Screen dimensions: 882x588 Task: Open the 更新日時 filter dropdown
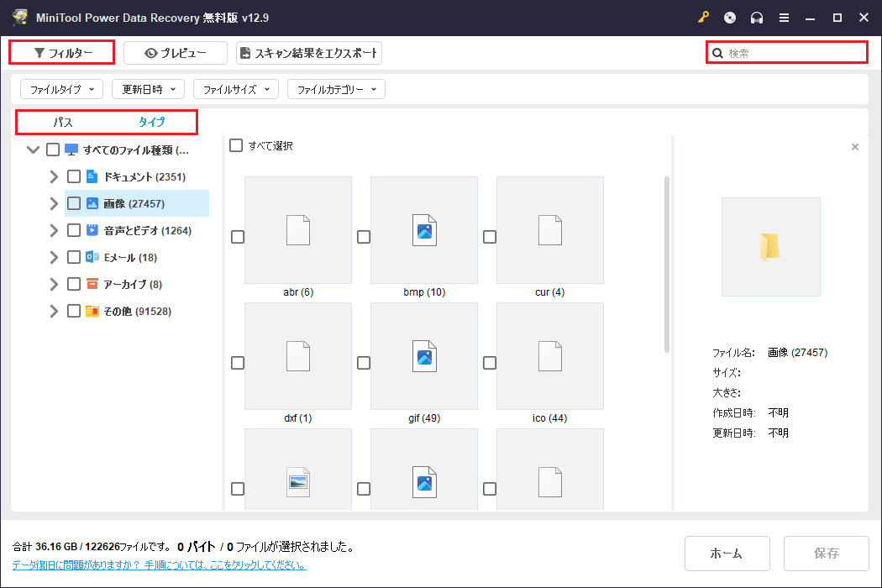149,89
